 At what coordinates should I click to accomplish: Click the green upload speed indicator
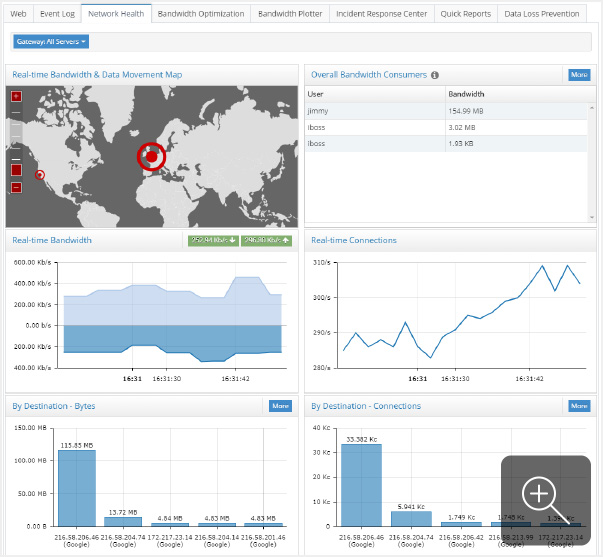pyautogui.click(x=267, y=240)
